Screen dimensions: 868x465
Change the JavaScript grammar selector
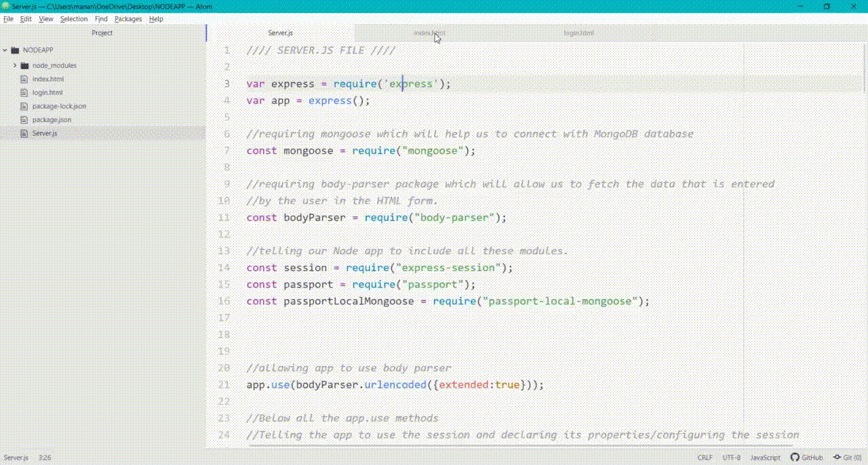point(765,458)
